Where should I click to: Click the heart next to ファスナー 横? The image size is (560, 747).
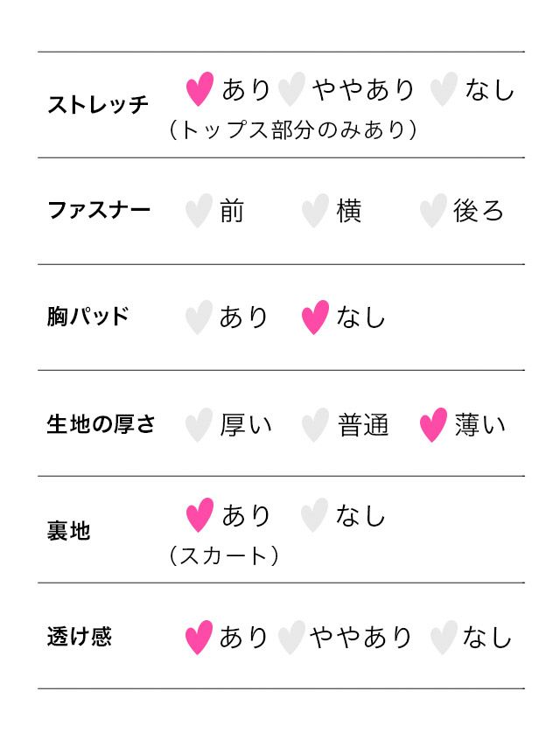point(315,211)
